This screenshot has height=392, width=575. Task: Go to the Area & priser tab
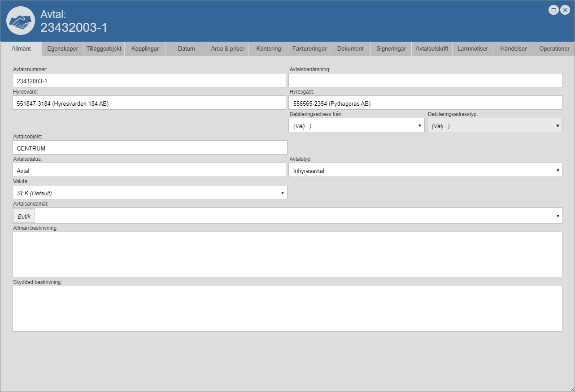[227, 49]
